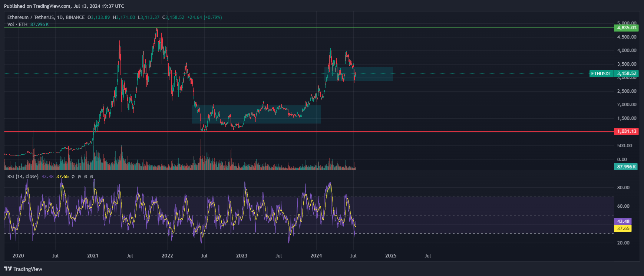
Task: Click the 20.00 RSI axis label
Action: pos(623,243)
